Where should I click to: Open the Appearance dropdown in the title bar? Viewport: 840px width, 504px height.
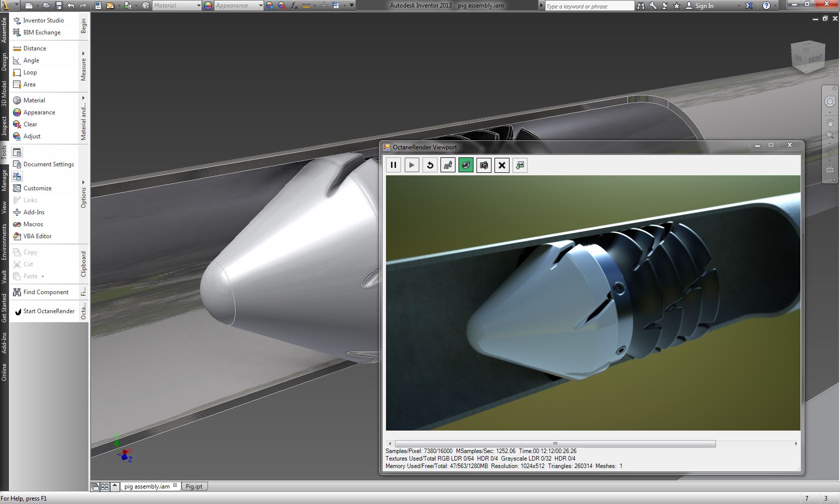(238, 5)
